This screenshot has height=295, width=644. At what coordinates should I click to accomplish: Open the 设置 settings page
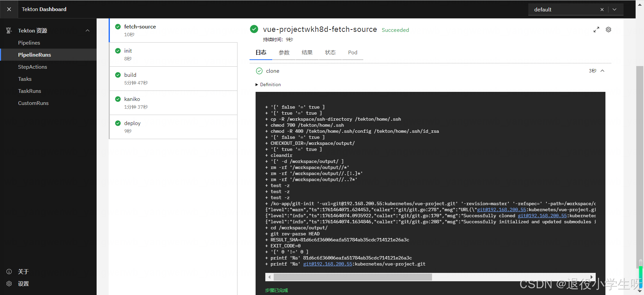pos(23,284)
